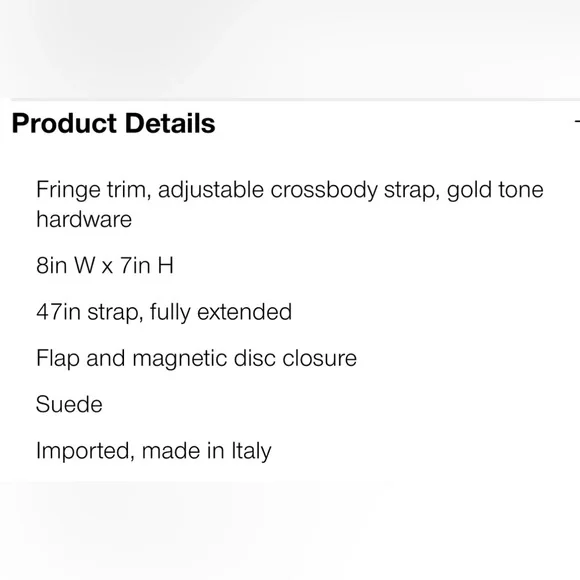The image size is (580, 580).
Task: Click the "magnetic disc closure" phrase
Action: (x=245, y=358)
